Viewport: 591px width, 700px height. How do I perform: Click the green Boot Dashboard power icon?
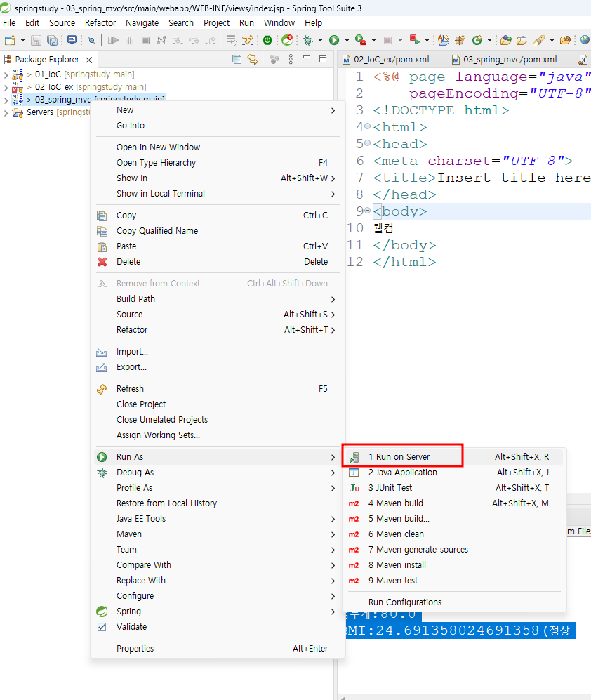[267, 40]
